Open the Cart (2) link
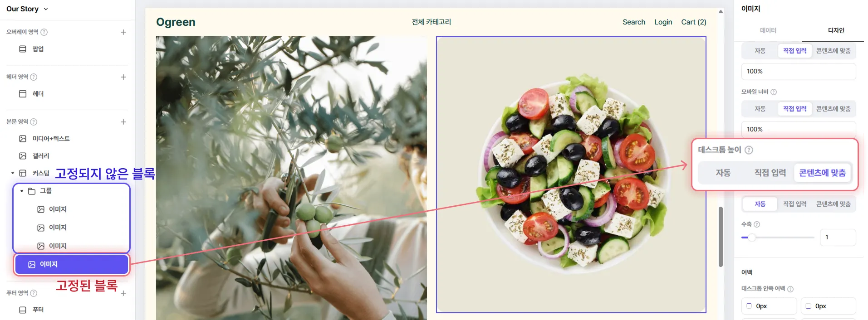This screenshot has width=868, height=320. pos(693,22)
